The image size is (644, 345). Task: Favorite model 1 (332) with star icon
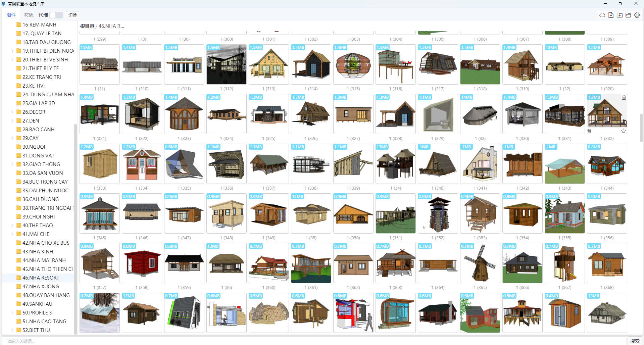coord(624,131)
